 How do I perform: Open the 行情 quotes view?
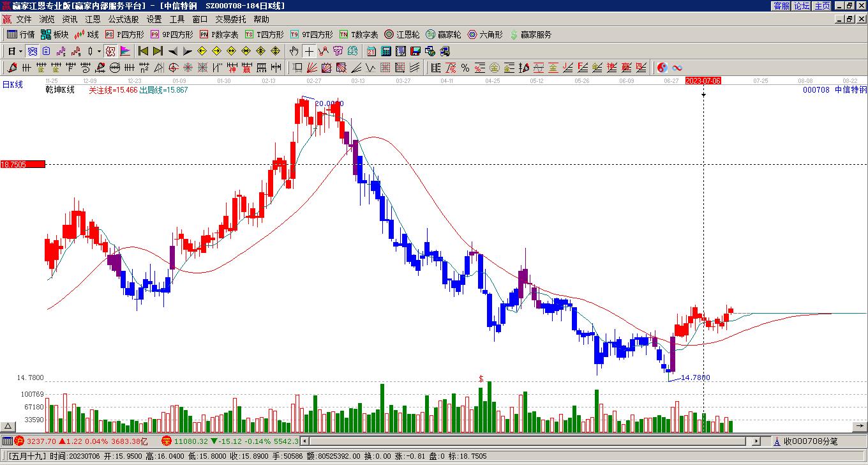pyautogui.click(x=21, y=34)
